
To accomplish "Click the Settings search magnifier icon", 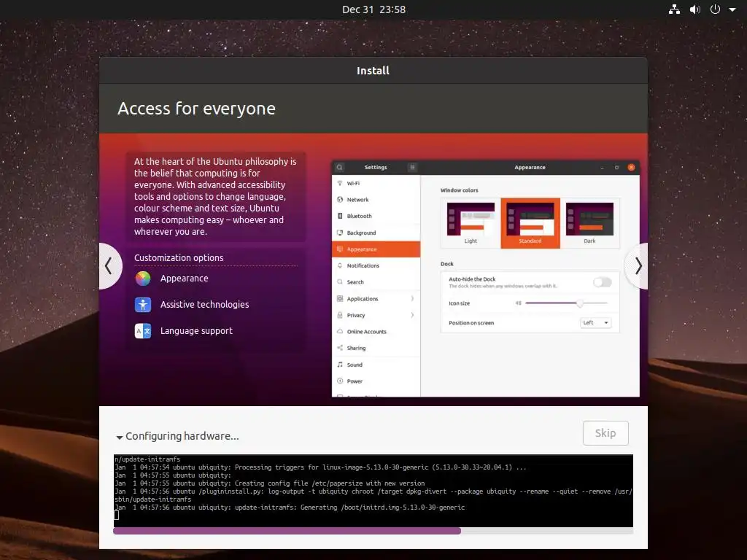I will (x=340, y=167).
